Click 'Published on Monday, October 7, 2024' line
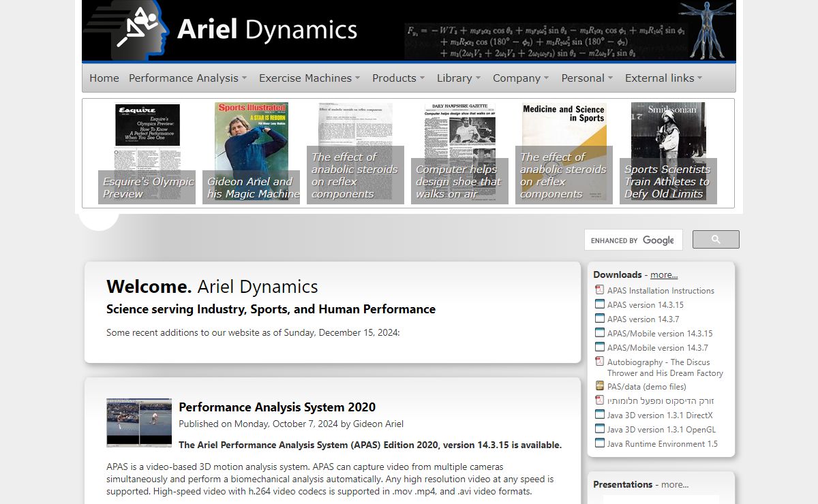The width and height of the screenshot is (818, 504). click(291, 424)
